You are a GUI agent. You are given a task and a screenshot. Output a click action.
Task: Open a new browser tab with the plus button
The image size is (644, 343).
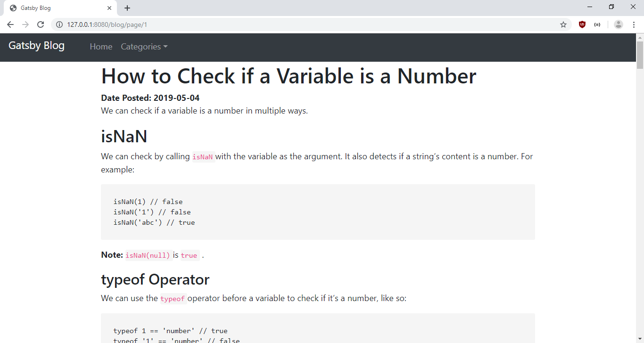pyautogui.click(x=127, y=7)
